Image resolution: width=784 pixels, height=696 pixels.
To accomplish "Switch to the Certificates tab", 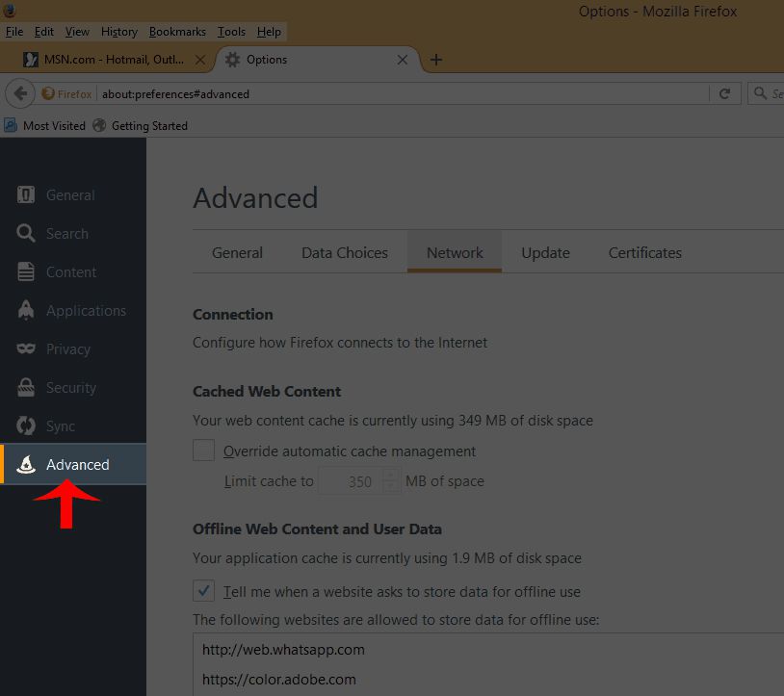I will point(644,253).
